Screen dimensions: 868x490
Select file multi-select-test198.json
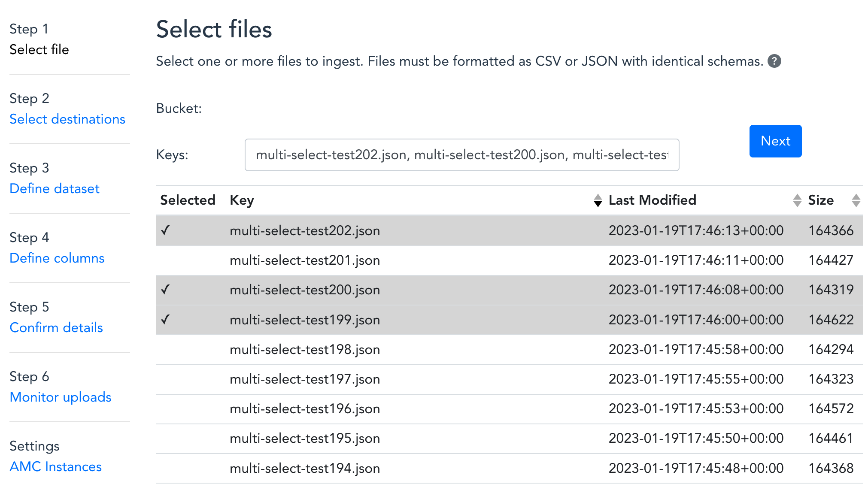pos(304,350)
